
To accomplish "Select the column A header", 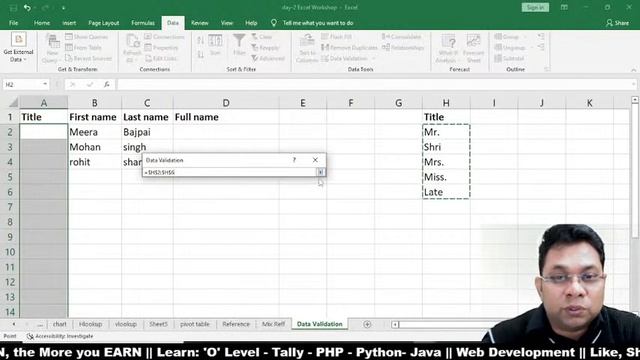I will [44, 103].
